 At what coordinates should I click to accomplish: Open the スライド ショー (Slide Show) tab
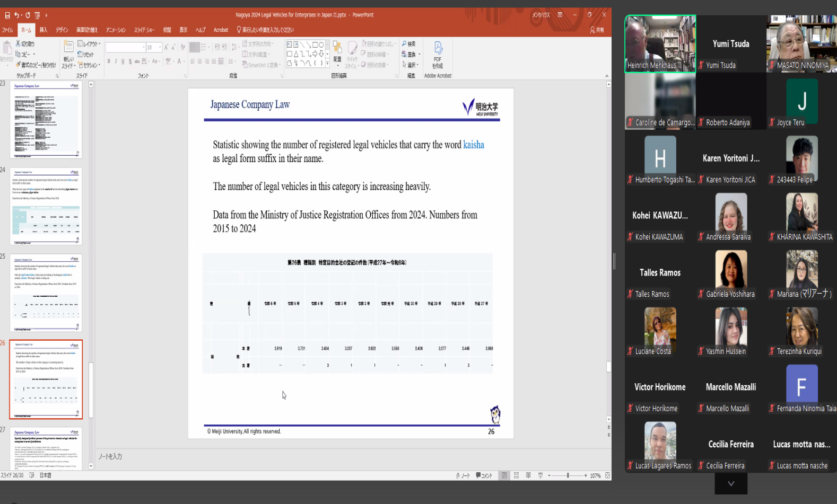pyautogui.click(x=144, y=30)
